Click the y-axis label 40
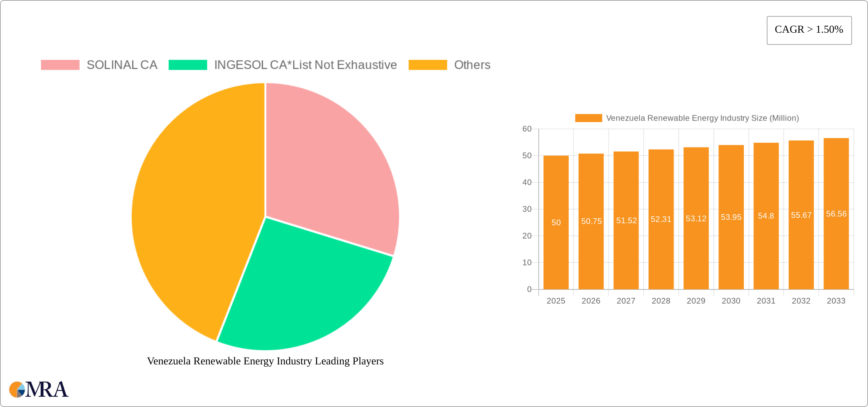This screenshot has width=868, height=407. click(x=527, y=183)
